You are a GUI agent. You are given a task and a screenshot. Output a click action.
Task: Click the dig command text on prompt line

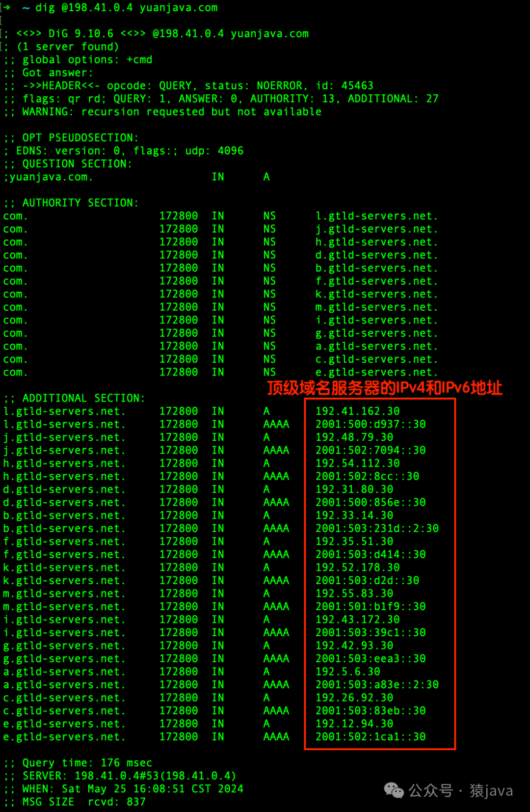tap(126, 8)
